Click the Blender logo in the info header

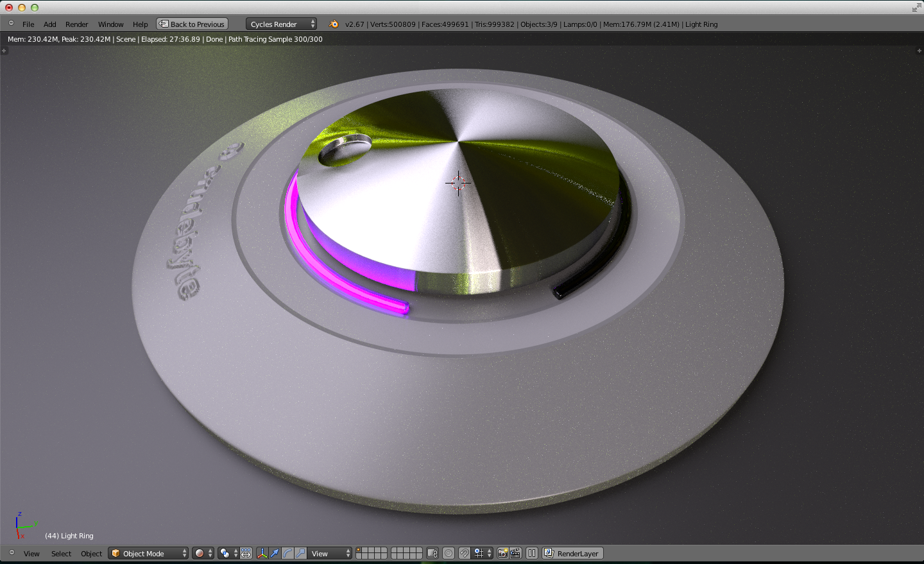coord(334,24)
